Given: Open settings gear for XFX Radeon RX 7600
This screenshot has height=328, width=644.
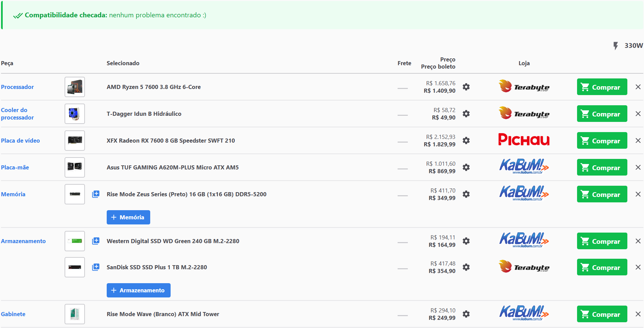Looking at the screenshot, I should 466,141.
